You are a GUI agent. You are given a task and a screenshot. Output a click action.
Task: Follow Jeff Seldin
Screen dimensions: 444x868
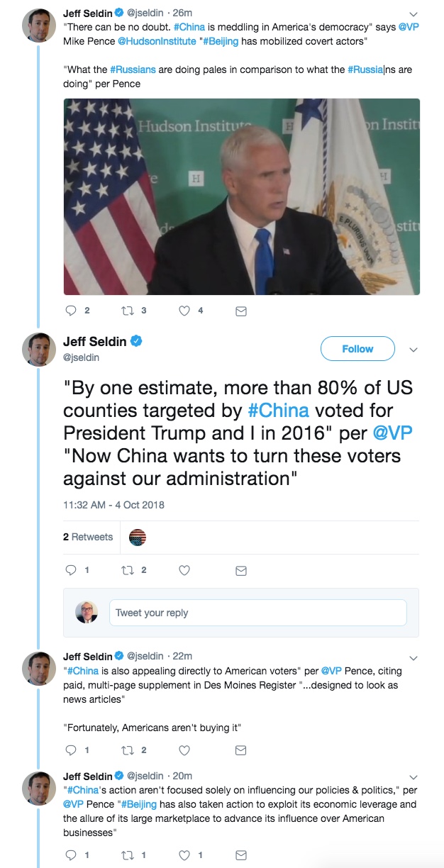[357, 349]
